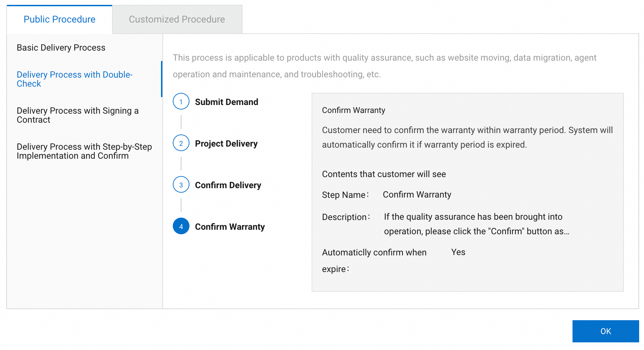644x350 pixels.
Task: Click the Yes auto-confirm value
Action: click(x=458, y=252)
